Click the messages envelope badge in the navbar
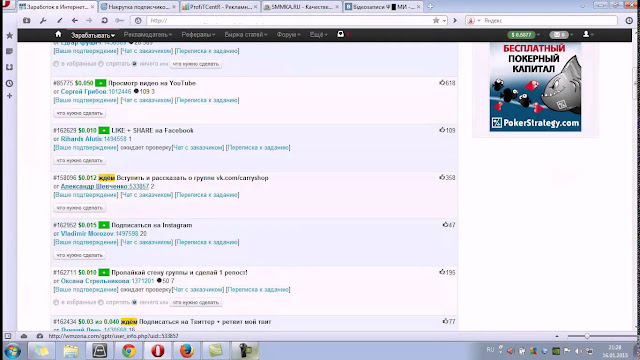Screen dimensions: 640x360 click(558, 35)
